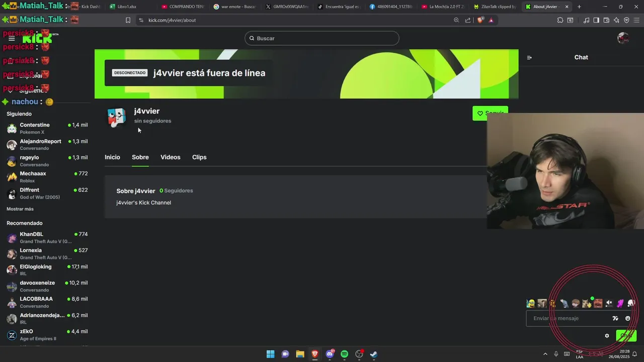Screen dimensions: 644x362
Task: Toggle the browser sidebar panel icon
Action: click(x=596, y=20)
